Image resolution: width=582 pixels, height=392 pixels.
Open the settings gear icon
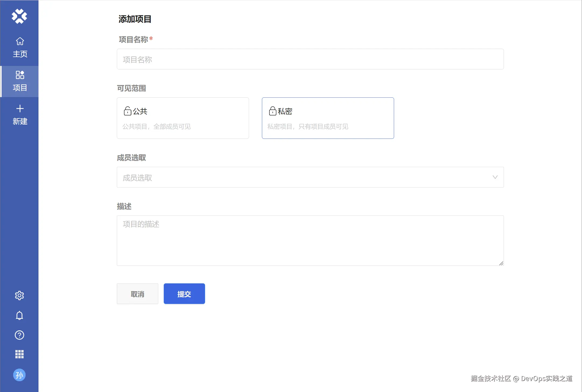tap(19, 295)
